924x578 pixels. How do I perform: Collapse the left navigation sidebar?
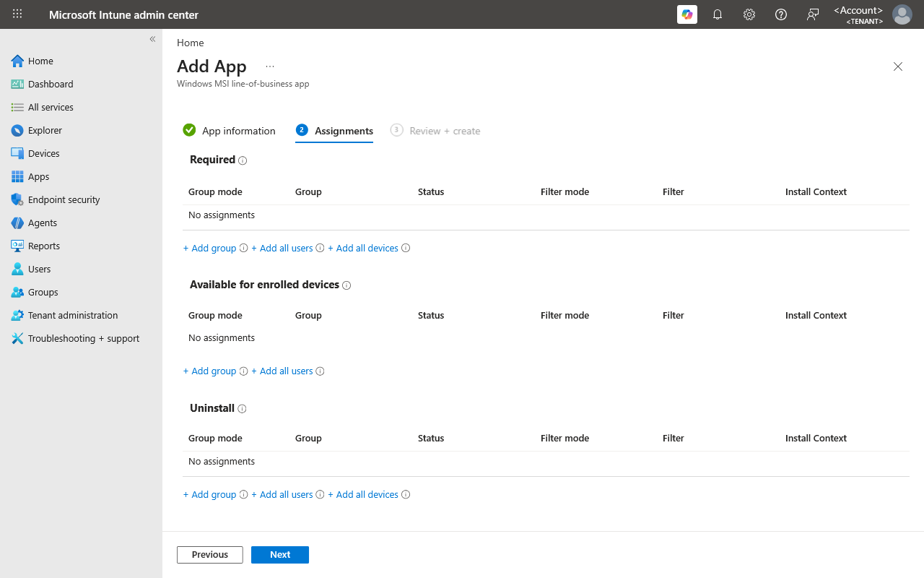(152, 39)
